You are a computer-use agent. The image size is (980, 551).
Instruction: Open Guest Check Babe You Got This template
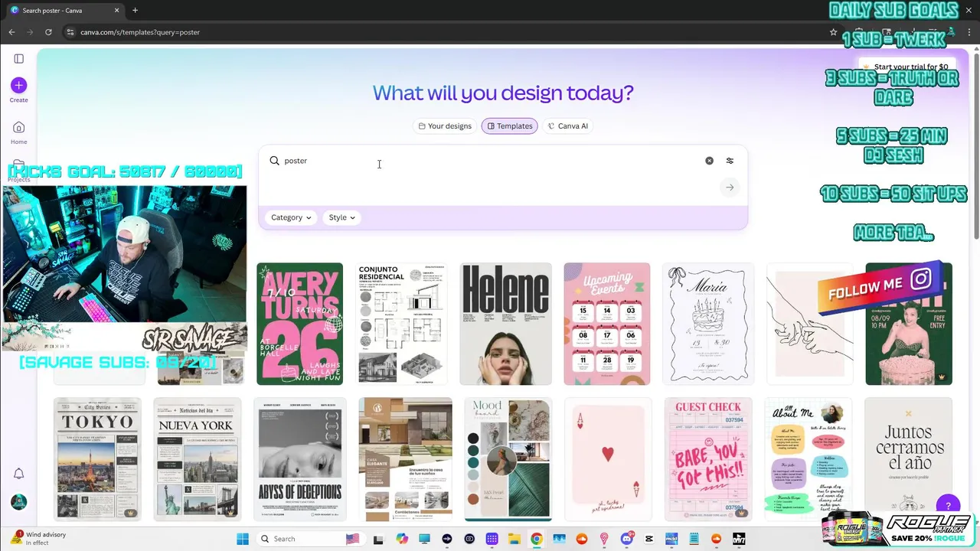[x=708, y=459]
